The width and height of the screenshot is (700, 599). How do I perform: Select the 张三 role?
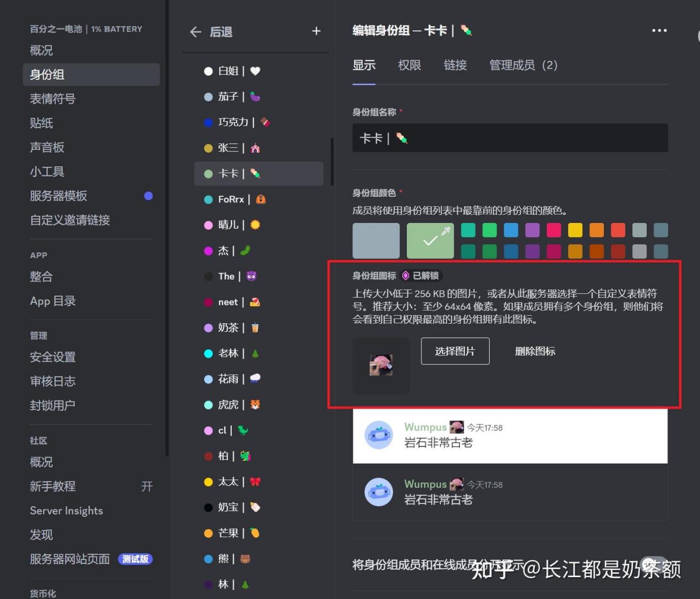(x=259, y=148)
